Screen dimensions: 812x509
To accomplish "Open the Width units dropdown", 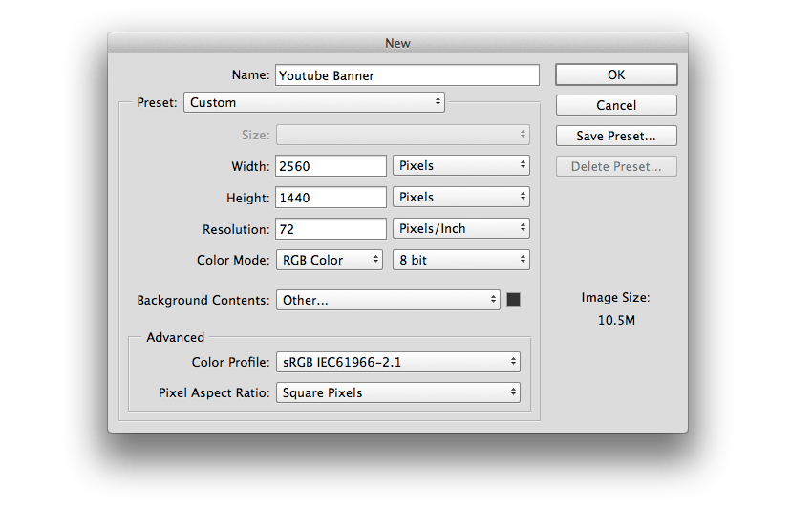I will pos(461,166).
